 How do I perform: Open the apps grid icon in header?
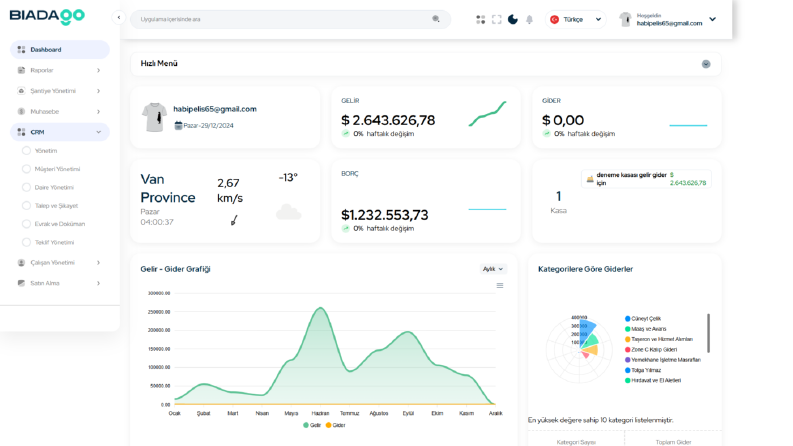click(x=480, y=19)
